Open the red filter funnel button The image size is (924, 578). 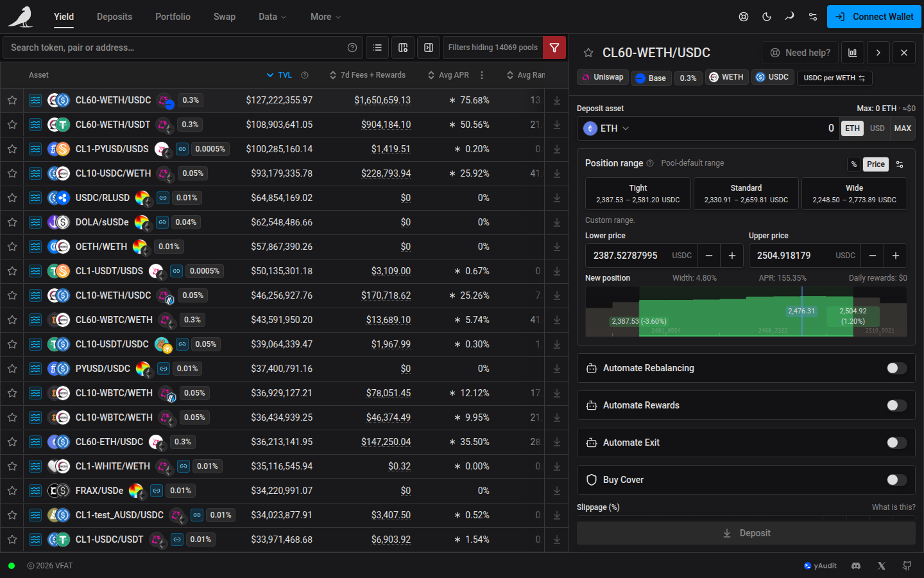(554, 48)
